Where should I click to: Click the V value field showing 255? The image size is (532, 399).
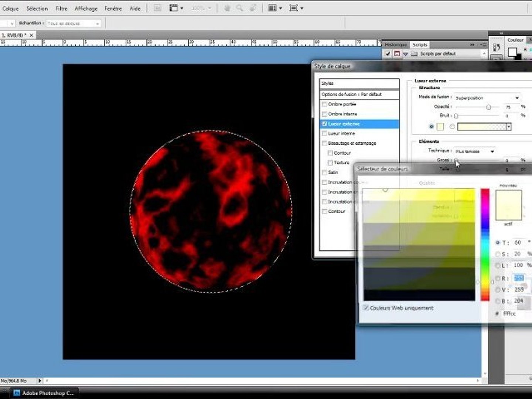(x=519, y=290)
